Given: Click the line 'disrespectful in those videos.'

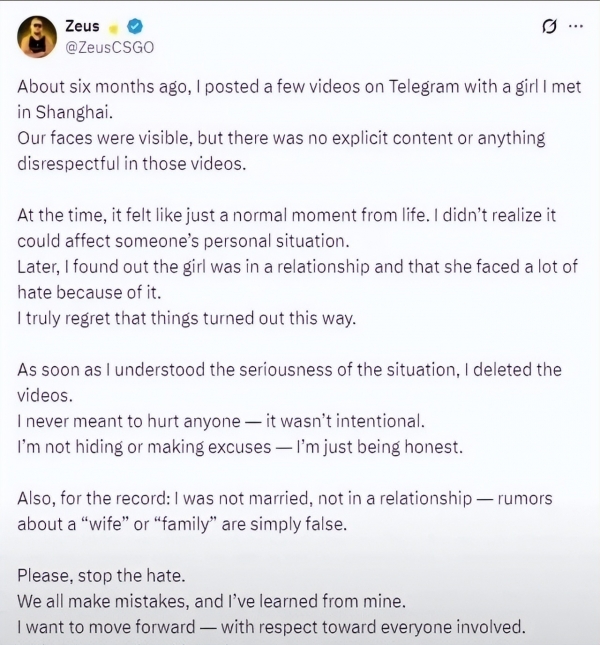Looking at the screenshot, I should (x=132, y=164).
